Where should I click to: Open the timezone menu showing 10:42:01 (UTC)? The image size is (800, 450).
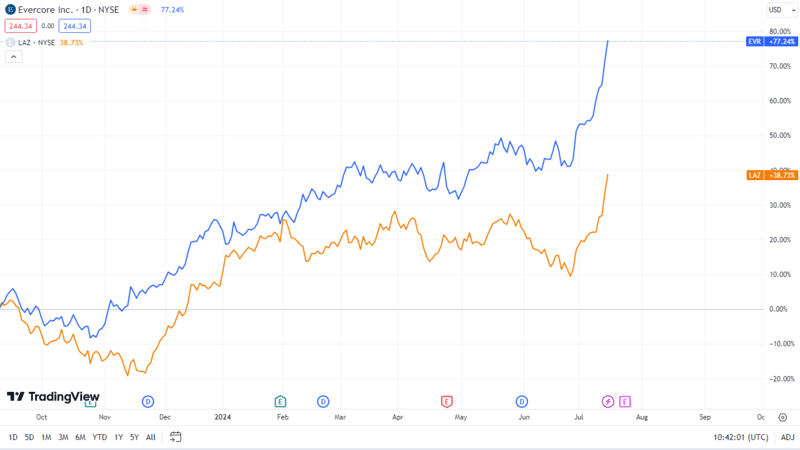[740, 437]
